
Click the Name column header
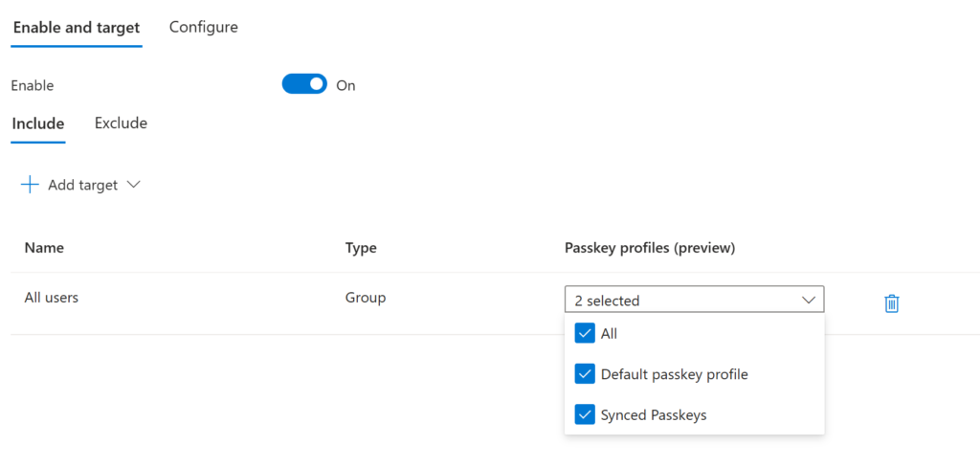pos(44,248)
